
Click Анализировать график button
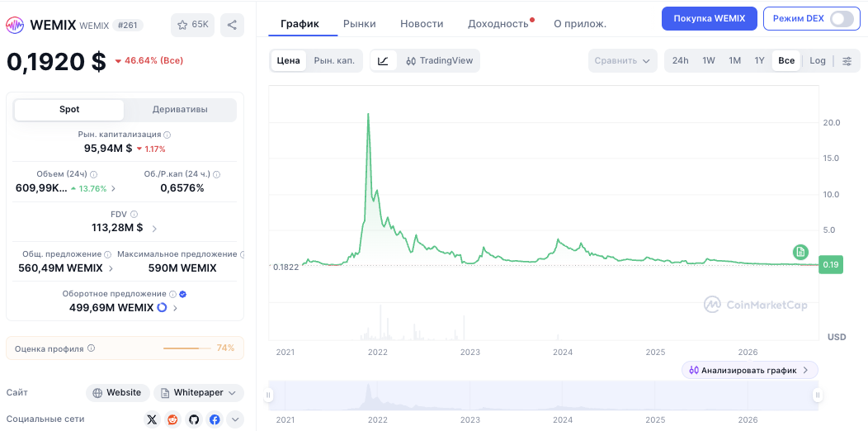[749, 370]
